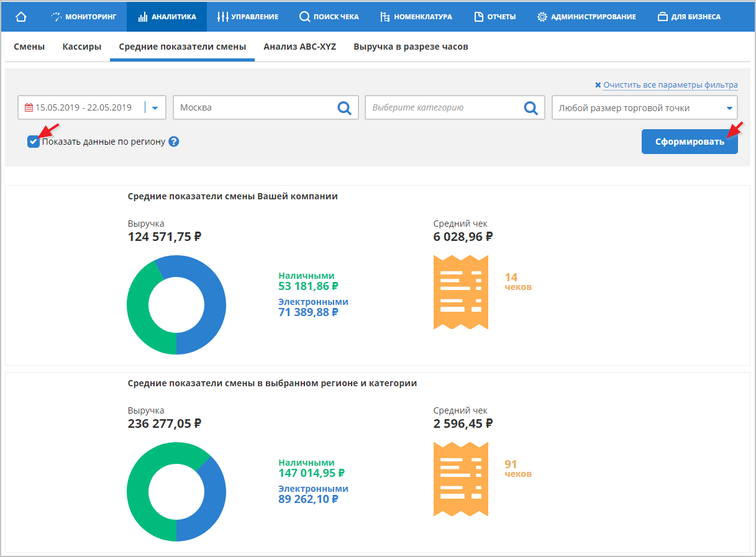Click the calendar icon in date field
Viewport: 756px width, 557px height.
point(29,107)
